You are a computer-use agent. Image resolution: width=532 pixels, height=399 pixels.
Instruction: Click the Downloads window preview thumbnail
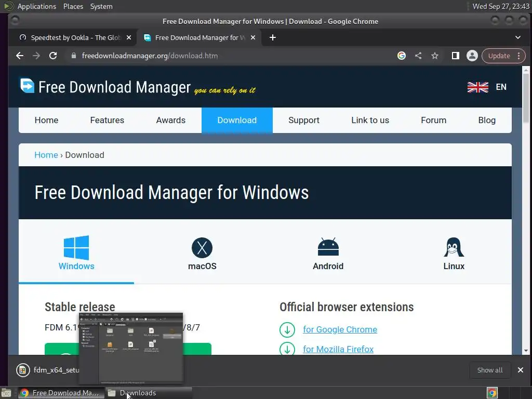(131, 348)
